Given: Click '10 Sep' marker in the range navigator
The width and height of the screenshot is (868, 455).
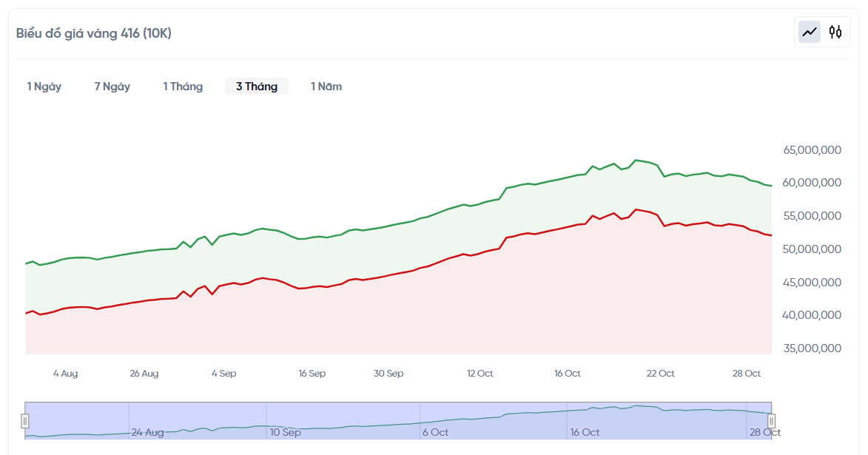Looking at the screenshot, I should 285,432.
